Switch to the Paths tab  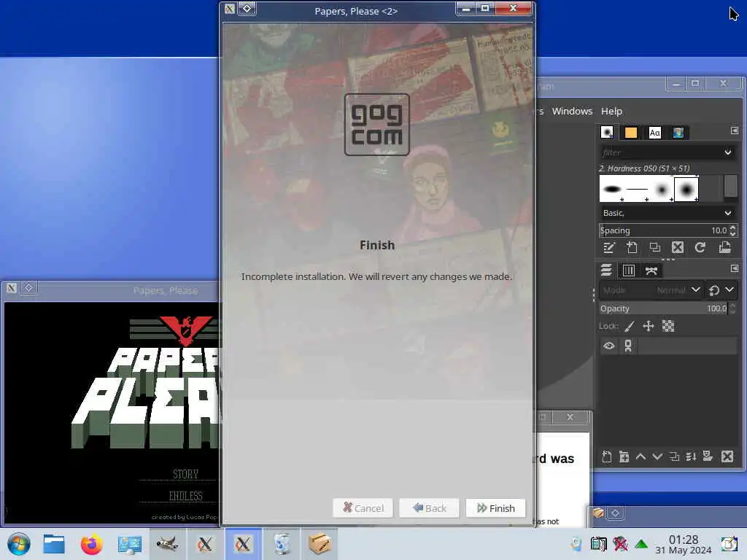[x=651, y=271]
